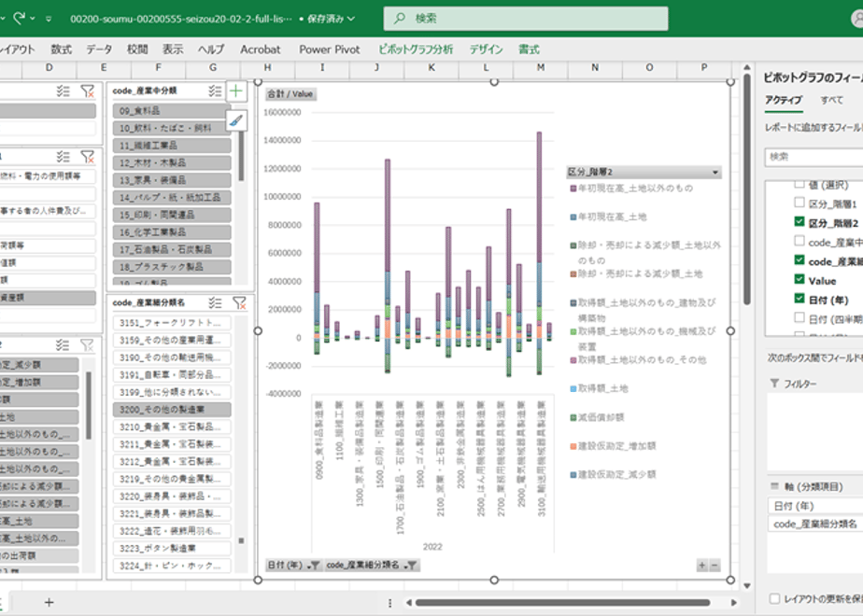Select the 16_化学工業製品 slicer item
The image size is (863, 616).
[x=172, y=232]
